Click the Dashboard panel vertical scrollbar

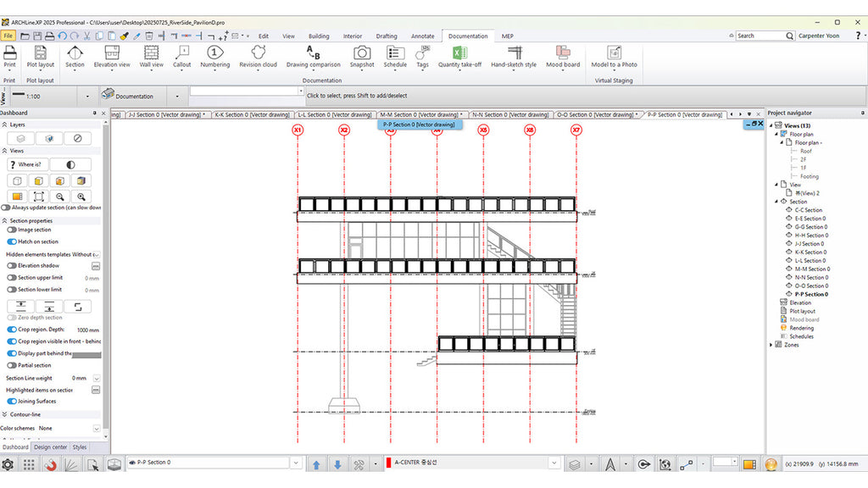pos(105,277)
